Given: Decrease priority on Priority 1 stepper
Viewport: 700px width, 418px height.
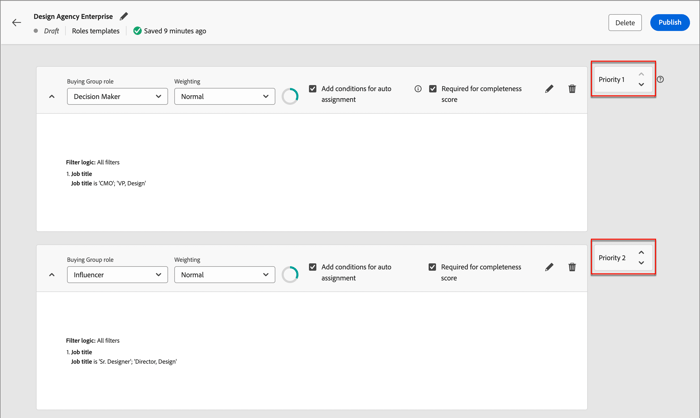Looking at the screenshot, I should tap(642, 85).
